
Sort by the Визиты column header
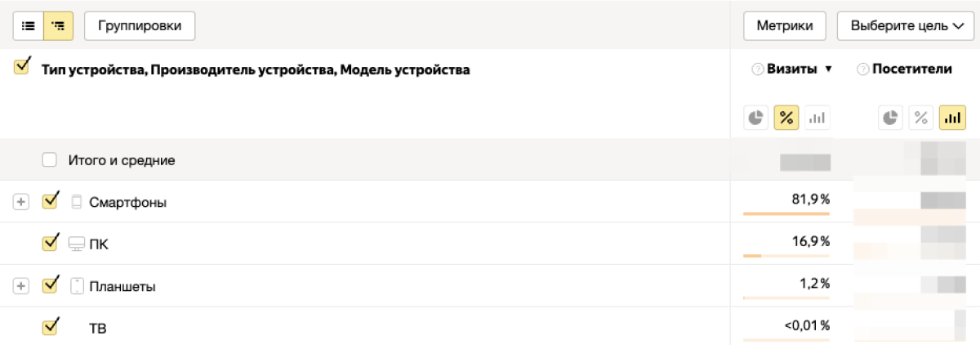pyautogui.click(x=791, y=70)
